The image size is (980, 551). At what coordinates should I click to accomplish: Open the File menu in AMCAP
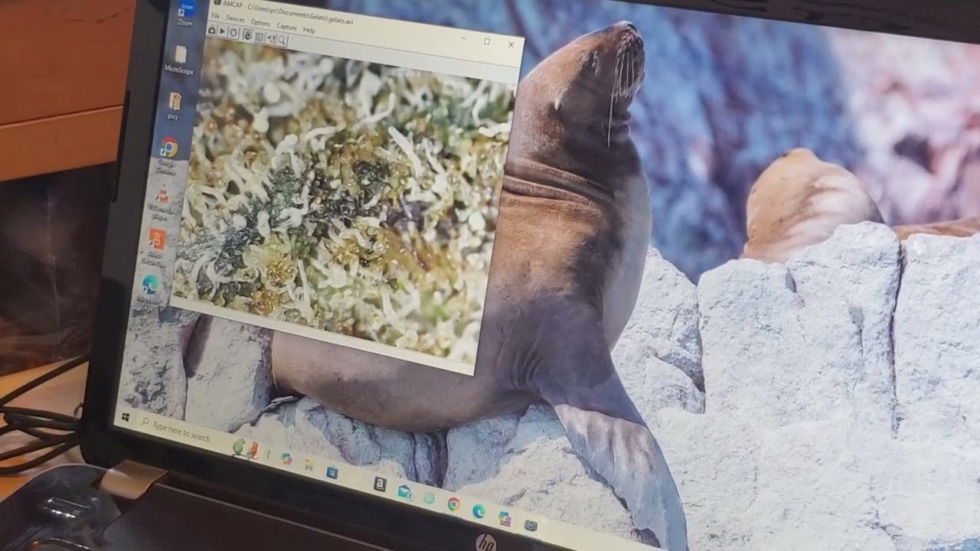[215, 16]
